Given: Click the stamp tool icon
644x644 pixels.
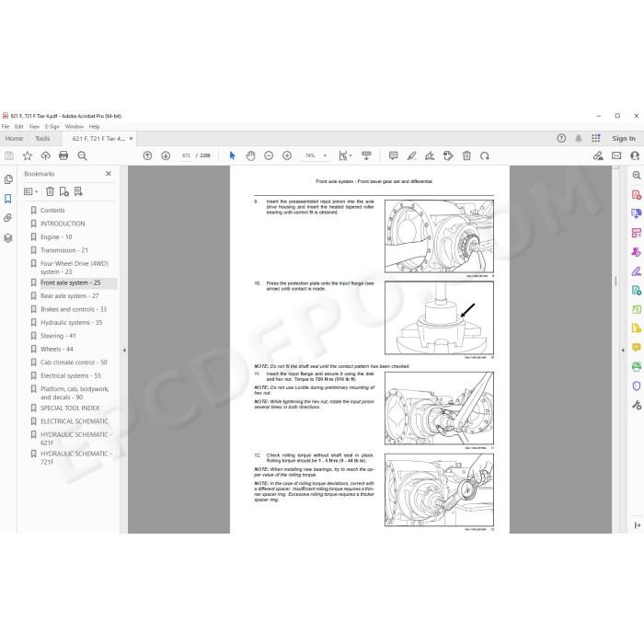Looking at the screenshot, I should click(x=448, y=155).
